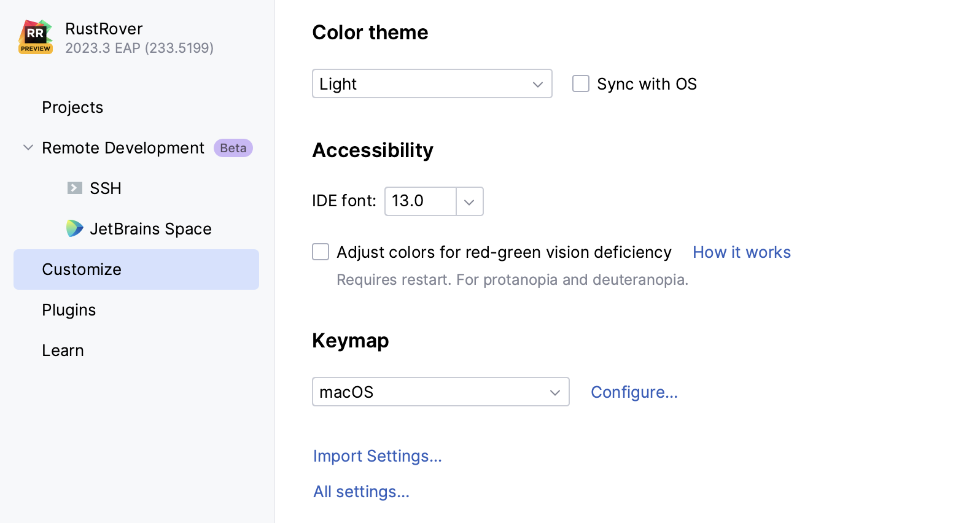Click the SSH terminal icon

pos(75,188)
